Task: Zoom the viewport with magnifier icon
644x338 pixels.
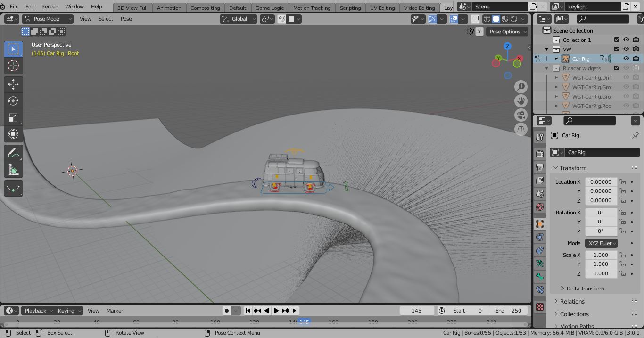Action: click(521, 87)
